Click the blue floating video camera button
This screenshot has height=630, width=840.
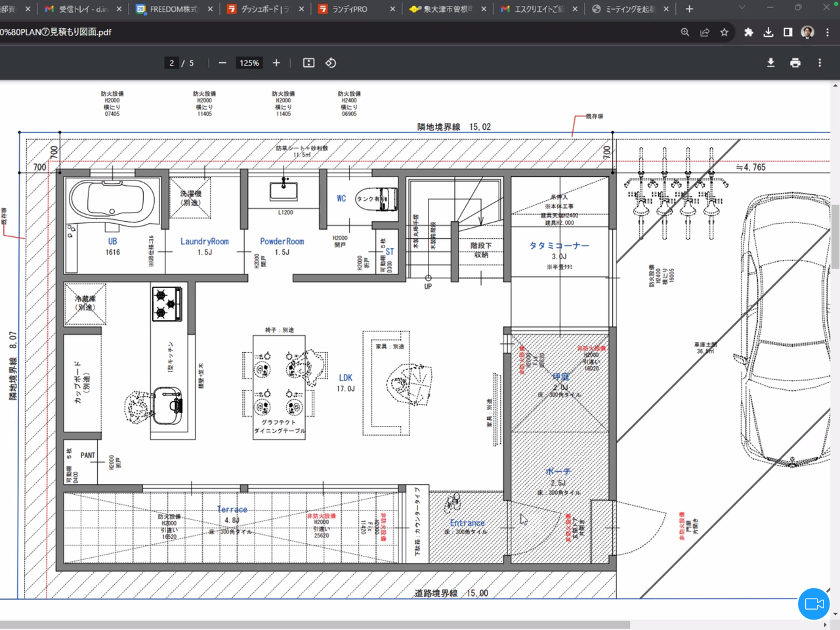click(x=814, y=604)
